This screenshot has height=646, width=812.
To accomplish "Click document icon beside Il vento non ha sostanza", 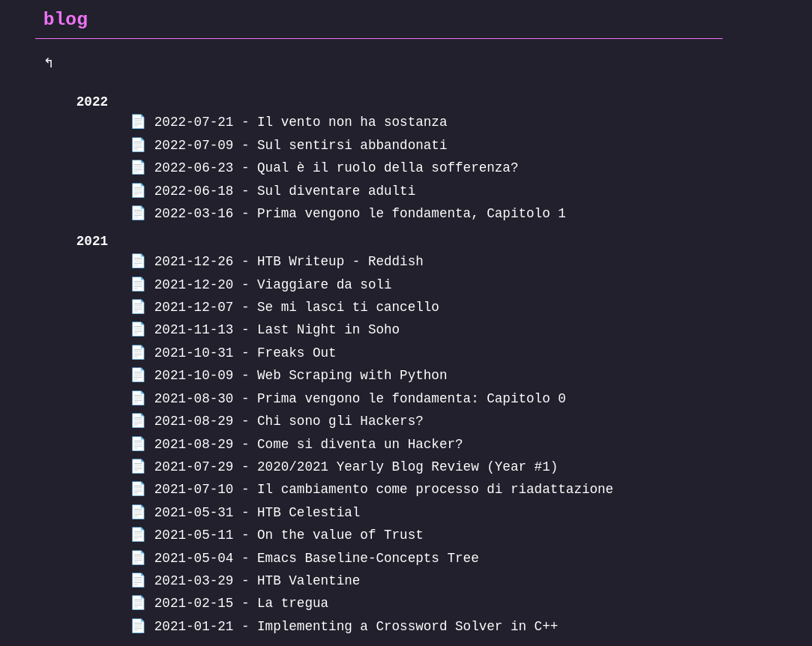I will point(138,121).
